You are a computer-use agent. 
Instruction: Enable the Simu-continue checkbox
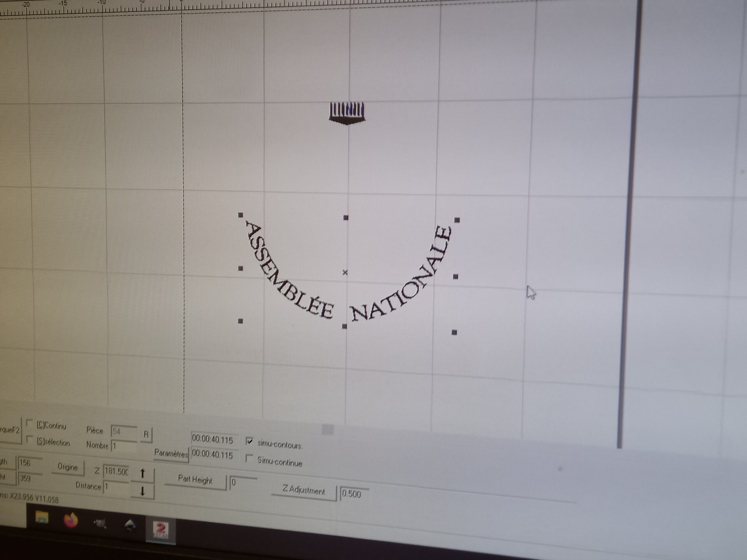249,459
